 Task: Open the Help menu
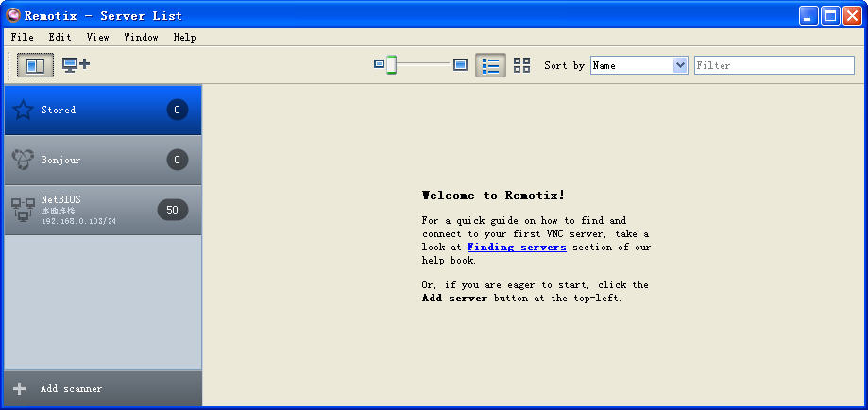(184, 37)
